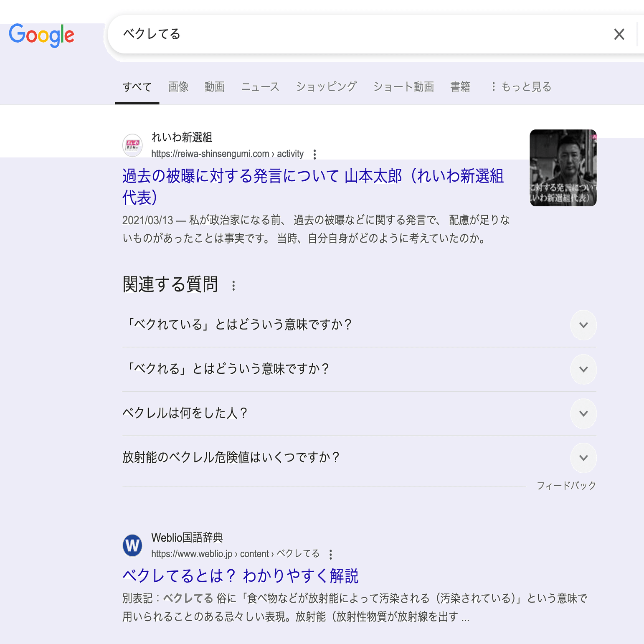Open the three-dot menu beside weblio URL

330,555
